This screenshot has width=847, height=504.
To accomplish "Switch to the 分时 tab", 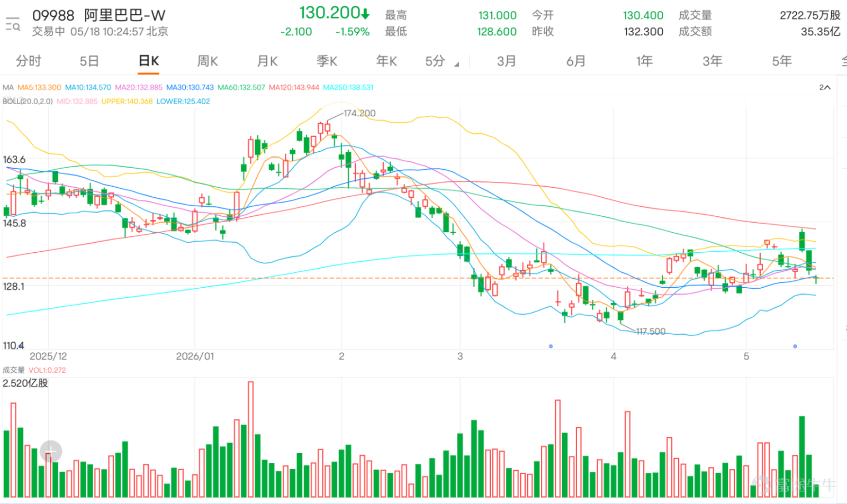I will pyautogui.click(x=28, y=61).
